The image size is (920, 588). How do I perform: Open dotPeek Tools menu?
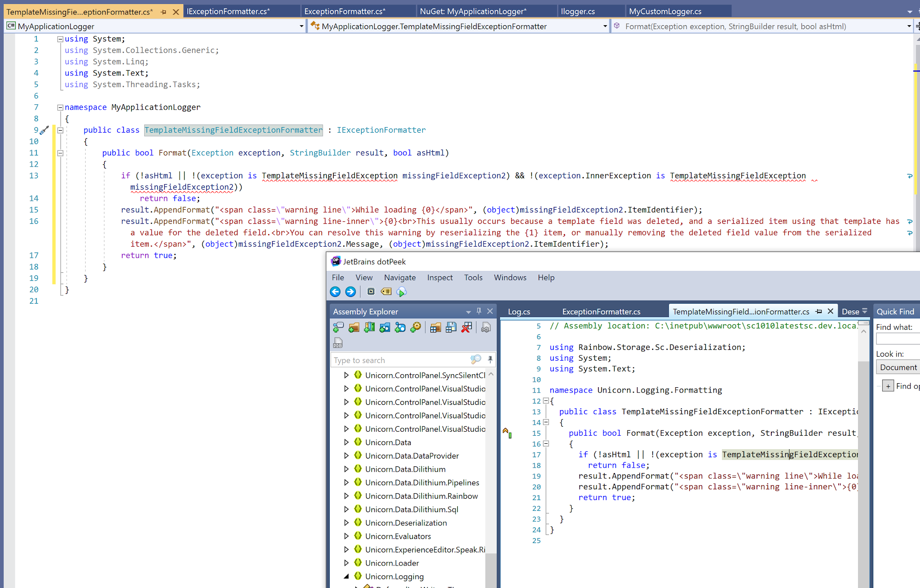(473, 278)
